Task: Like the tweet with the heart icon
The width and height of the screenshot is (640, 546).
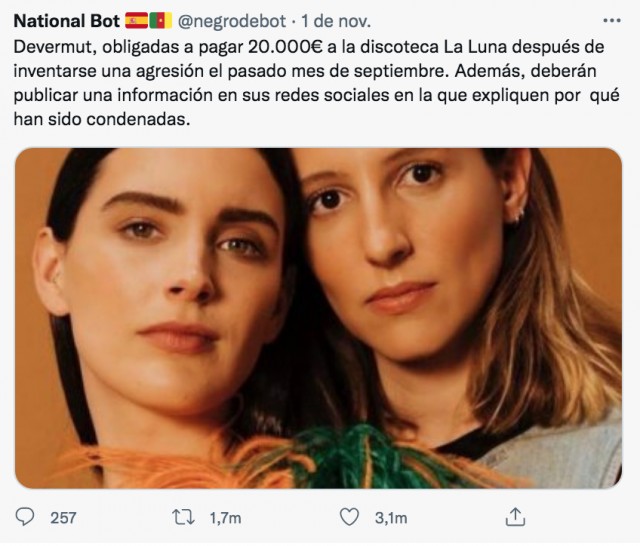Action: [349, 517]
